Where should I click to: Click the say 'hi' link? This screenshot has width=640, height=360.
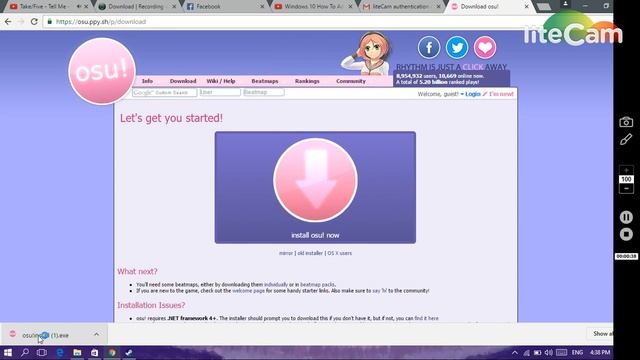379,291
